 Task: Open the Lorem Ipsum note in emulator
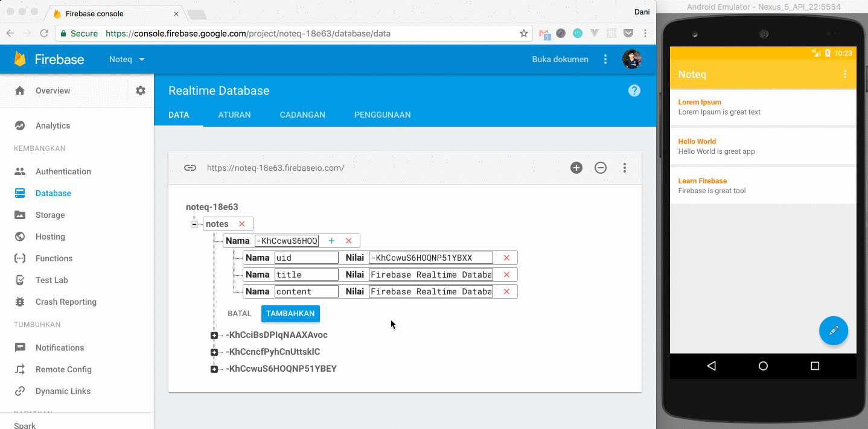click(763, 107)
